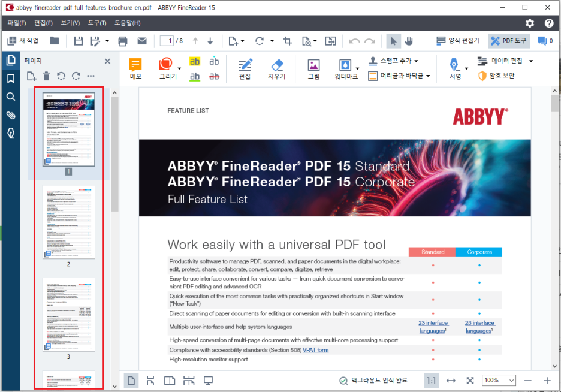Open the settings gear icon

530,23
